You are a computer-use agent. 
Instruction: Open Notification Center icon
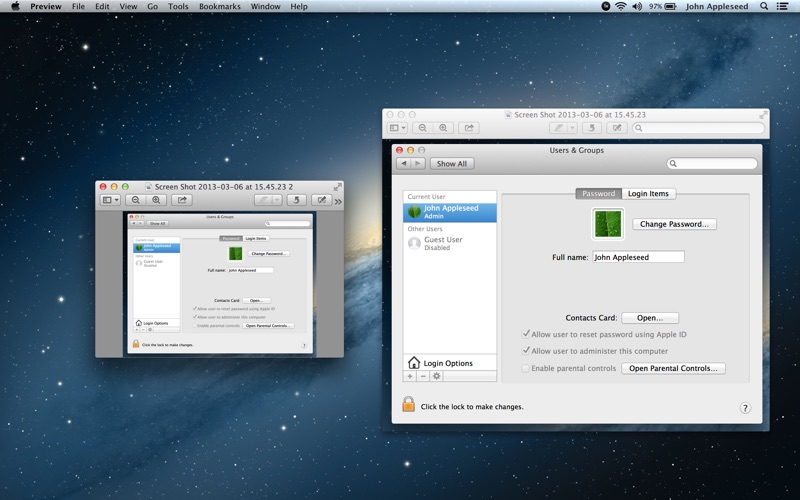(782, 6)
